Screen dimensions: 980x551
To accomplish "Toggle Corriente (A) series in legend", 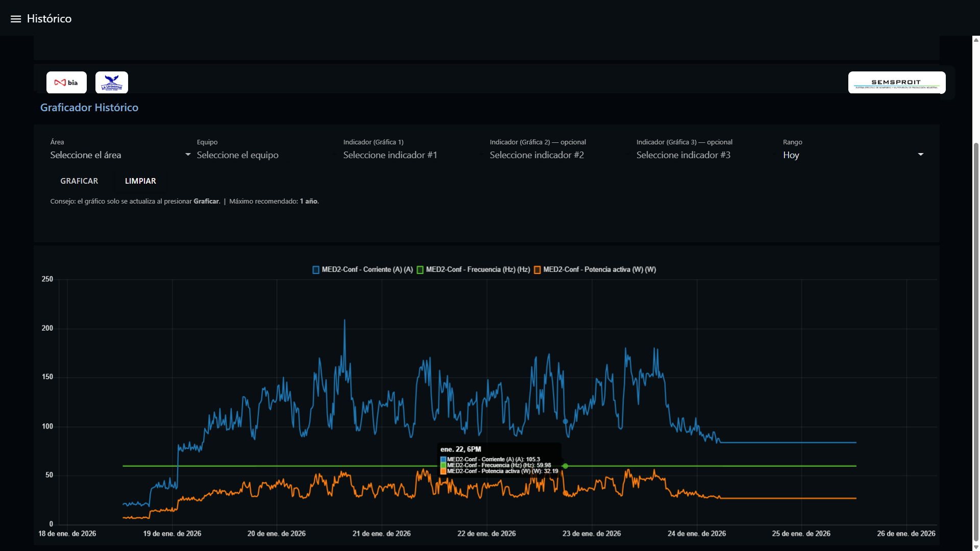I will point(362,270).
